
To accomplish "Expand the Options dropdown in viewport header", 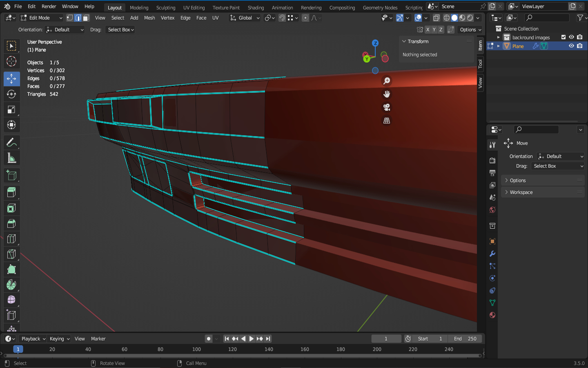I will 470,30.
